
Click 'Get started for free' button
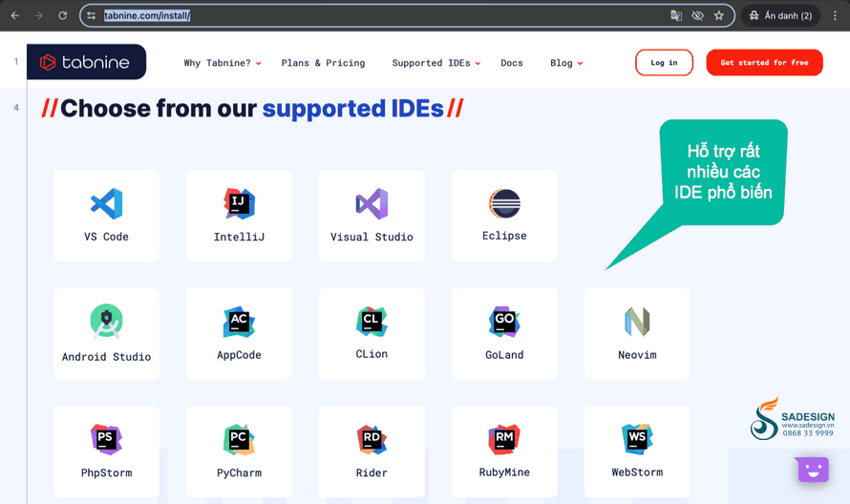764,62
